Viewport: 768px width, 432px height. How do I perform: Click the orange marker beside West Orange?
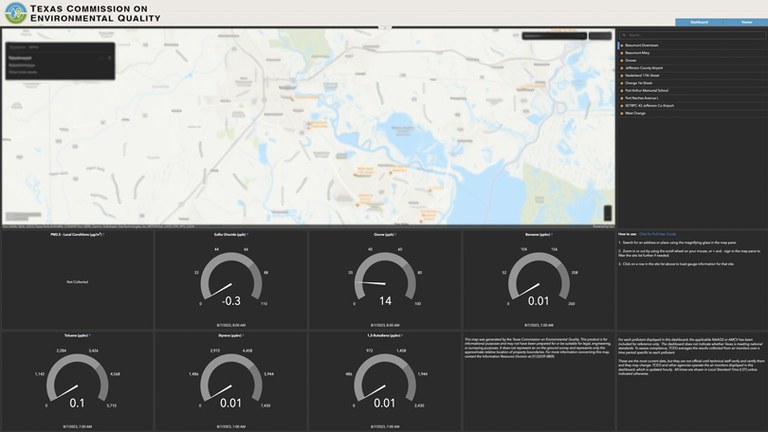(x=620, y=113)
